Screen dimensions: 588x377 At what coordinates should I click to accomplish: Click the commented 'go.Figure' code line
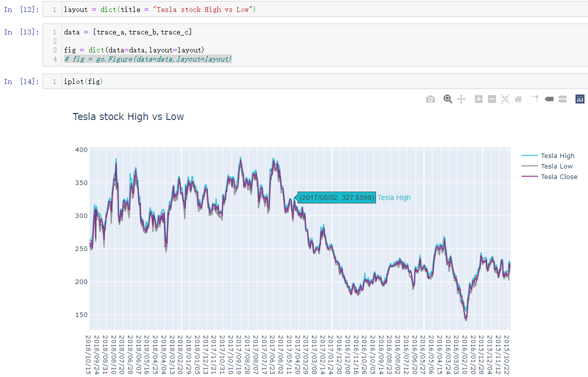click(148, 59)
